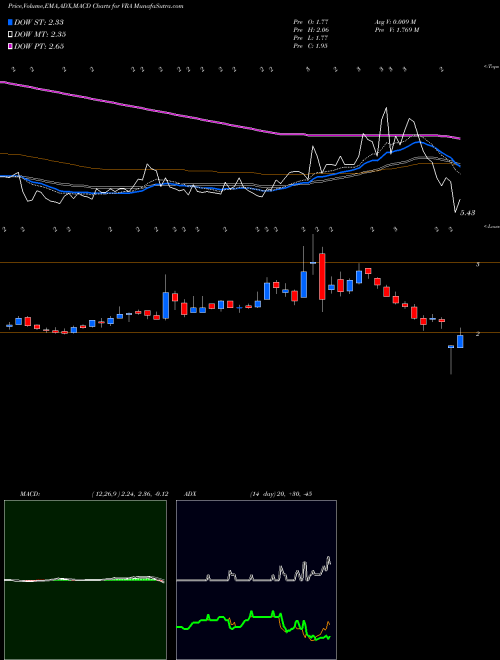
Task: Open the green MACD indicator panel
Action: point(85,580)
